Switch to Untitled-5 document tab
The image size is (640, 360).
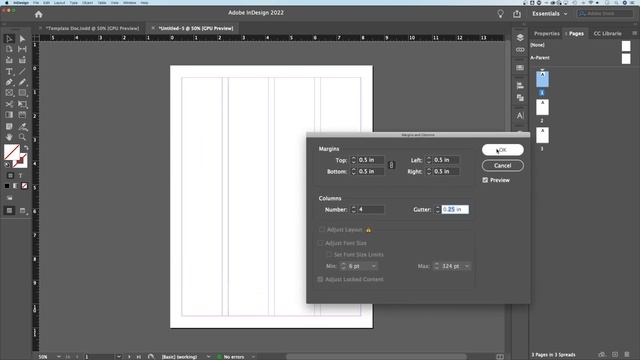pos(196,28)
